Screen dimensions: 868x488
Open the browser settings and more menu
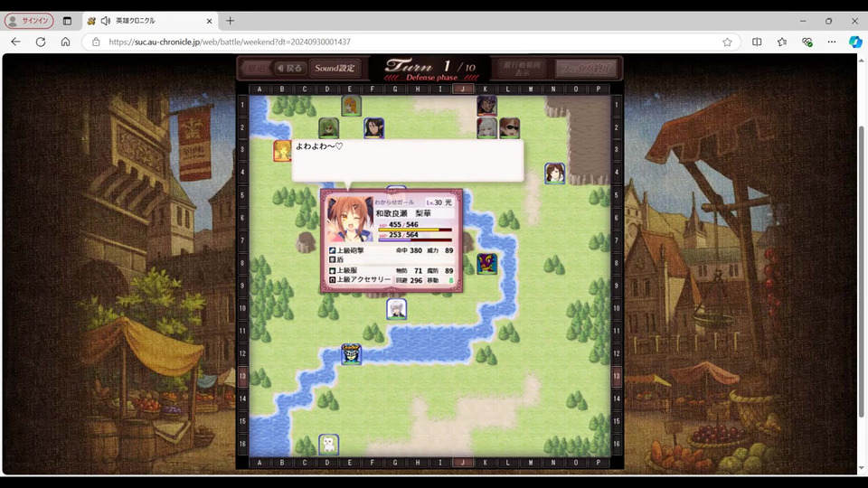[x=832, y=42]
